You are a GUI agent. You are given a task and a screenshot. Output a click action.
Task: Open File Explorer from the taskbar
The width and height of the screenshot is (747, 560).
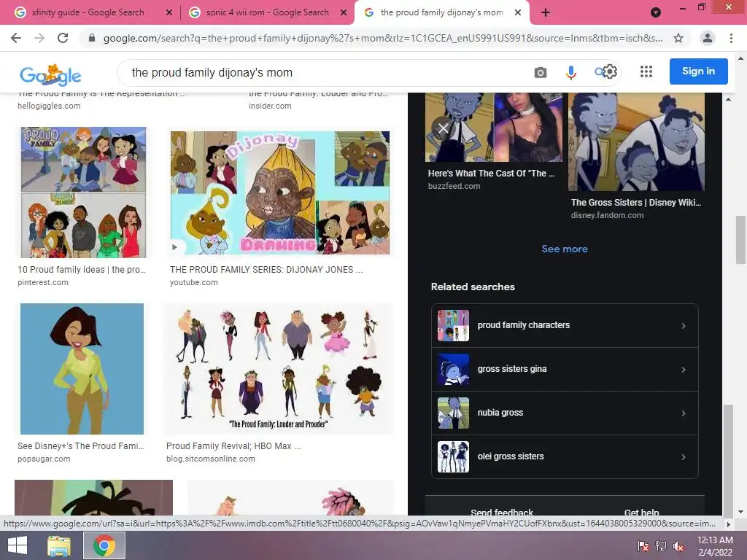click(x=59, y=545)
